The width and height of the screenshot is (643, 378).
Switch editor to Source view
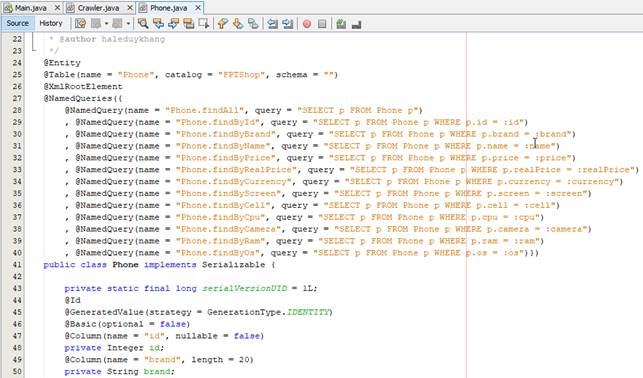click(18, 23)
